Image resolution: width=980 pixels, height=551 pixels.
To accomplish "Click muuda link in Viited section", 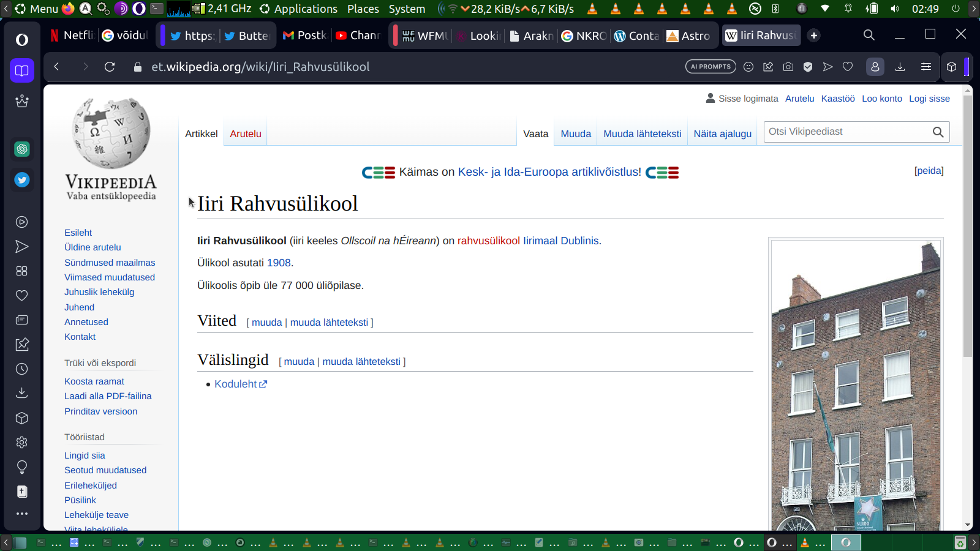I will click(267, 322).
